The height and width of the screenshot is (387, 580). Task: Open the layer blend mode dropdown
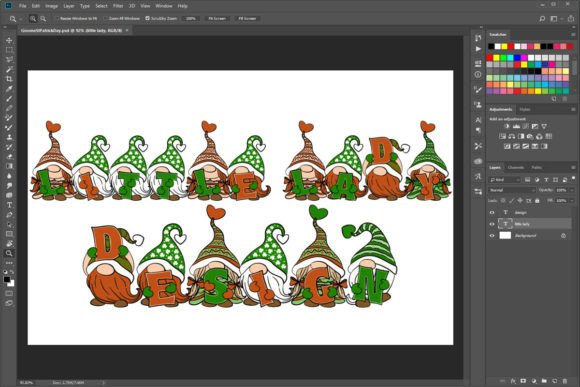[512, 190]
